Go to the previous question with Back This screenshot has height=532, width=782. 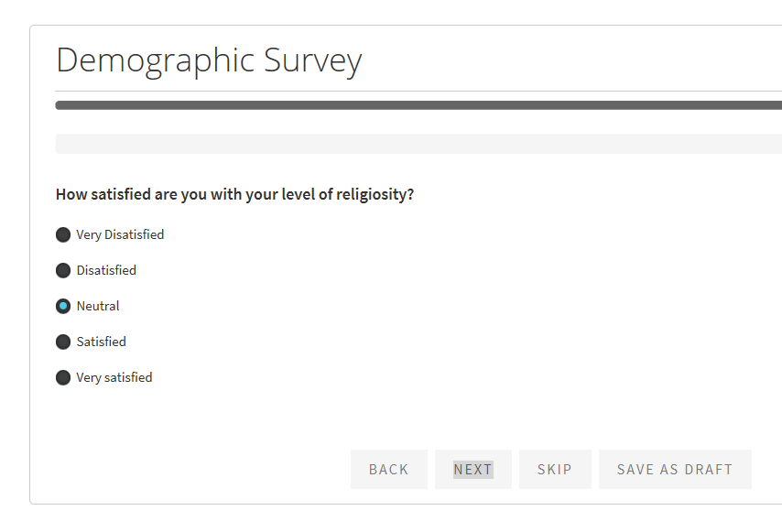click(x=388, y=469)
